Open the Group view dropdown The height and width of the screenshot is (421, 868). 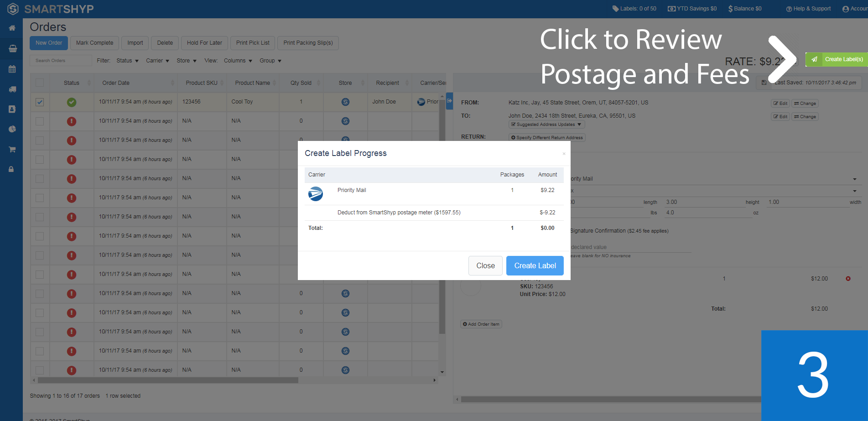pos(270,61)
